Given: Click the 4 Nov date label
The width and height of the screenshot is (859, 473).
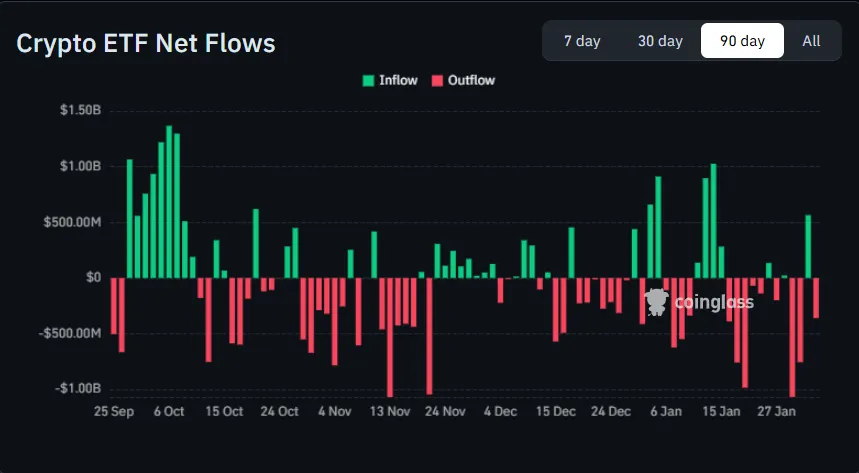Looking at the screenshot, I should pyautogui.click(x=335, y=412).
